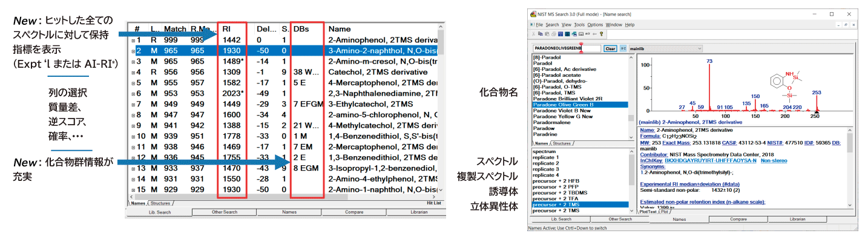Click the Match column header in hit list

(175, 29)
